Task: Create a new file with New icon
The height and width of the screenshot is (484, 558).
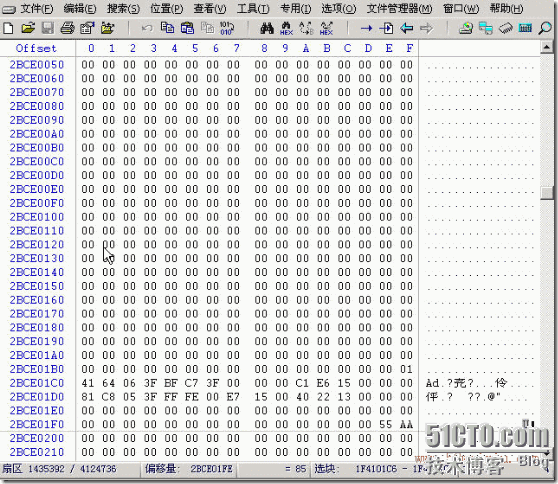Action: click(8, 28)
